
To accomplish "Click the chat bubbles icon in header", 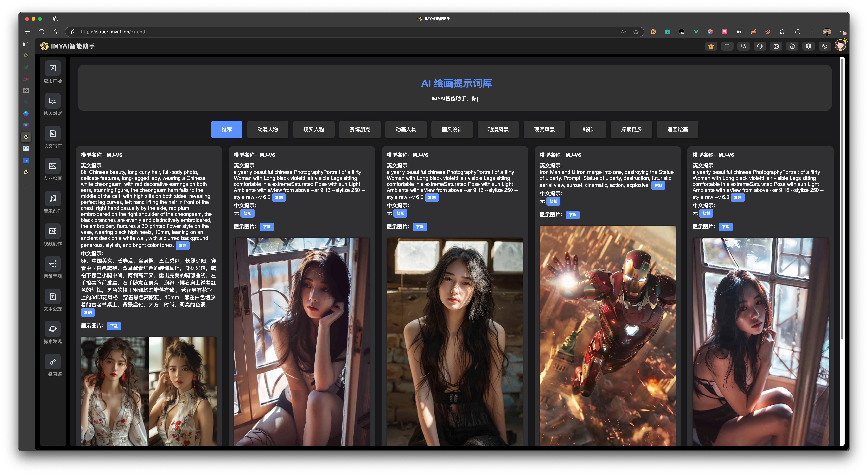I will click(744, 46).
